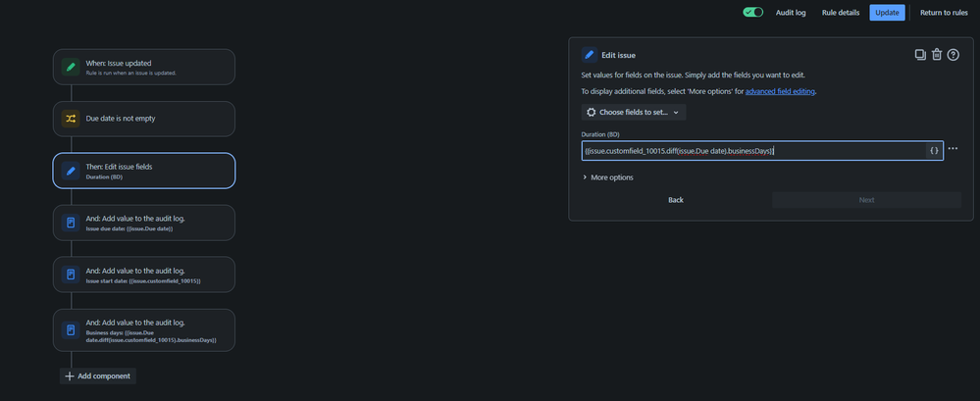Click the log icon beside Business days
The height and width of the screenshot is (401, 980).
pos(71,329)
